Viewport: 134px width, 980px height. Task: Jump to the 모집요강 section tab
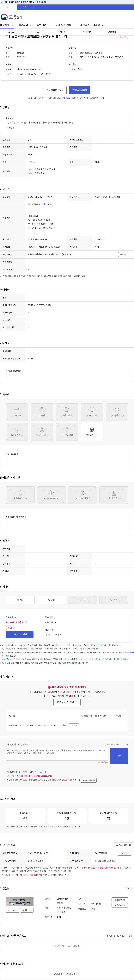click(x=13, y=32)
